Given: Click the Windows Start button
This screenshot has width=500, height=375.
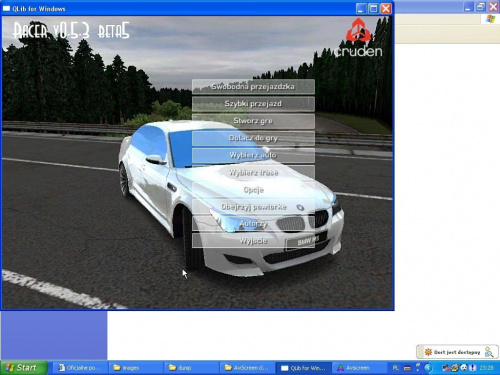Looking at the screenshot, I should [x=23, y=368].
